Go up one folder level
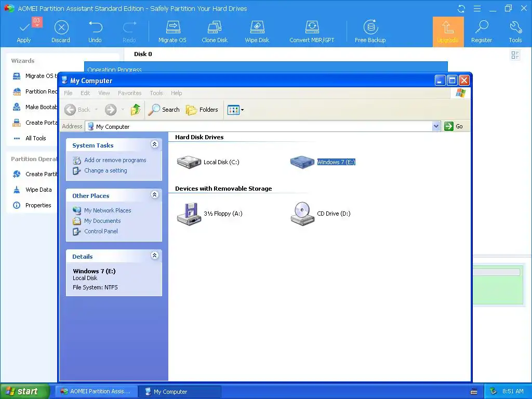The height and width of the screenshot is (399, 532). pos(136,110)
